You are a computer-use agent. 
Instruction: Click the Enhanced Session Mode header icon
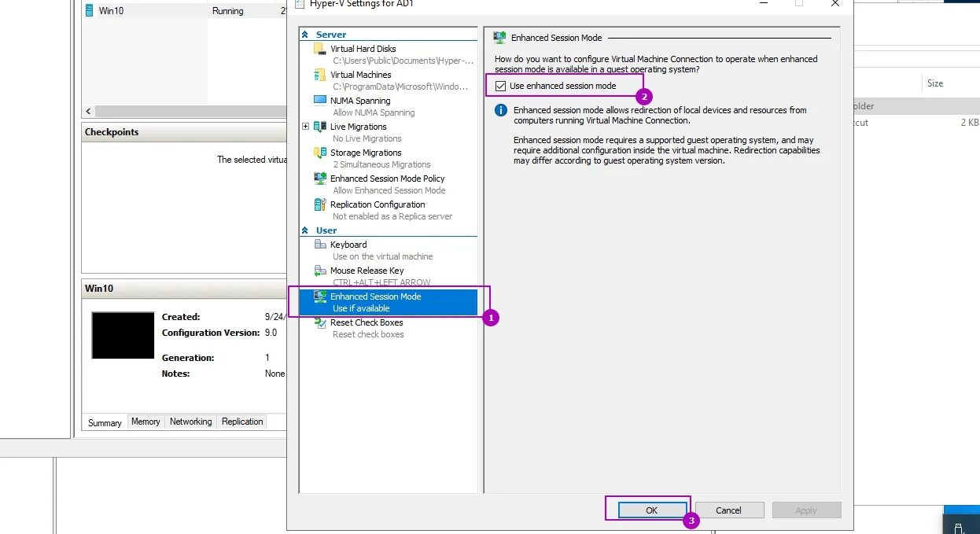pyautogui.click(x=499, y=37)
